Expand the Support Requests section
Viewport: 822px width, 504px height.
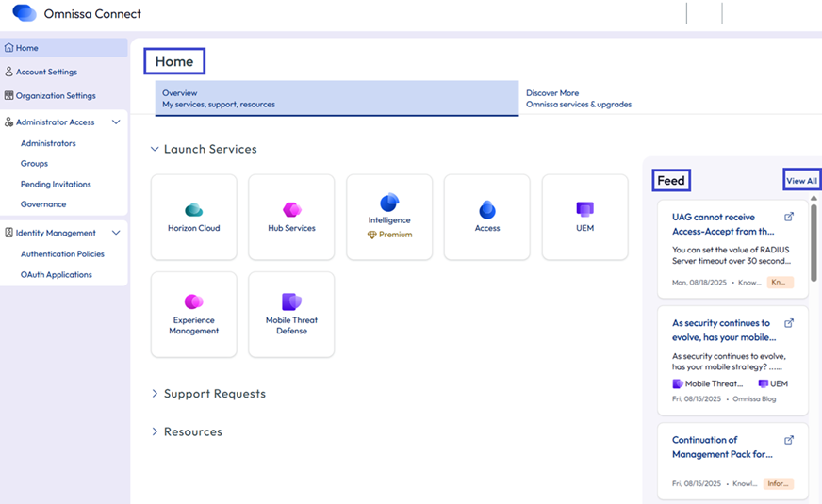point(155,394)
